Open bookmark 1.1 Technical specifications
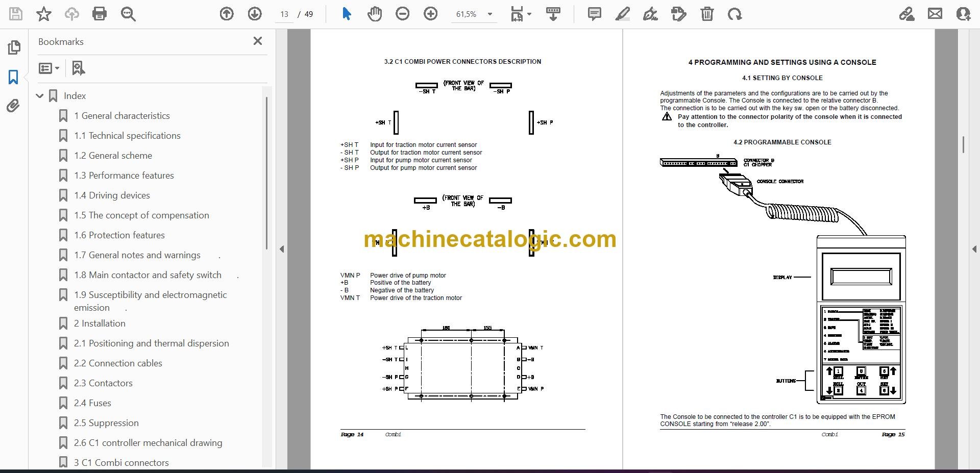Viewport: 980px width, 473px height. click(x=127, y=136)
